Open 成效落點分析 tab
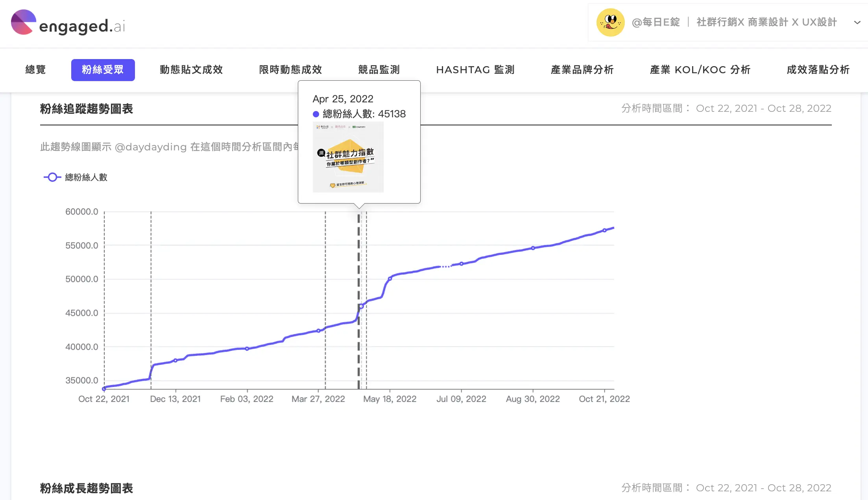Image resolution: width=868 pixels, height=500 pixels. tap(818, 70)
